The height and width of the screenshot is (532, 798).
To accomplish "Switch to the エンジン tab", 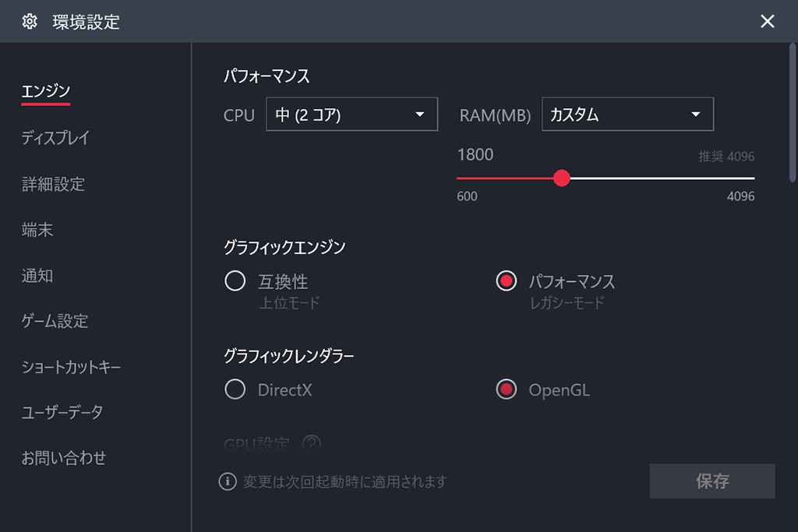I will coord(45,92).
